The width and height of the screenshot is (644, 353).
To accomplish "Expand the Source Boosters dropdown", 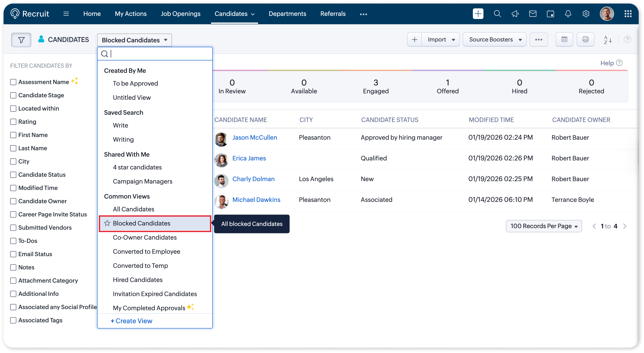I will (x=494, y=39).
